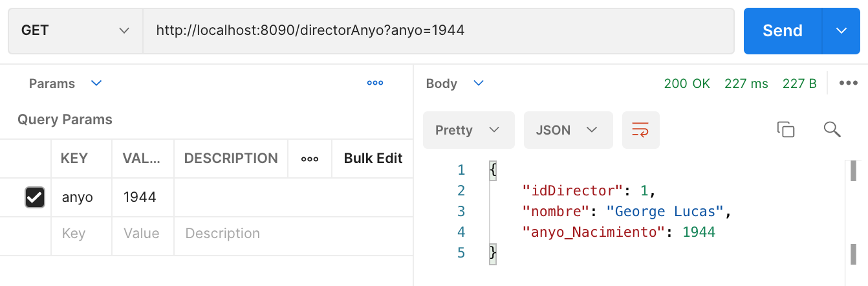The image size is (868, 286).
Task: Open the response options three-dot menu
Action: [x=848, y=83]
